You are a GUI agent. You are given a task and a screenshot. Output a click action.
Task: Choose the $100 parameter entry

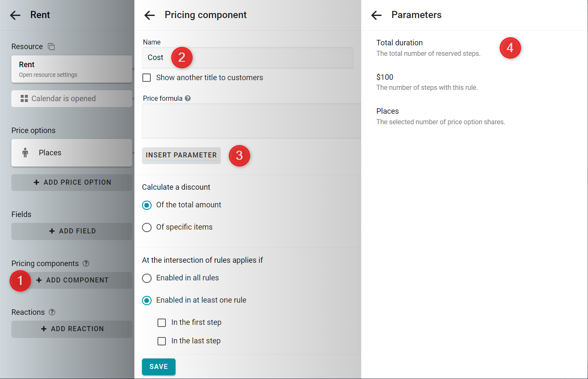427,82
